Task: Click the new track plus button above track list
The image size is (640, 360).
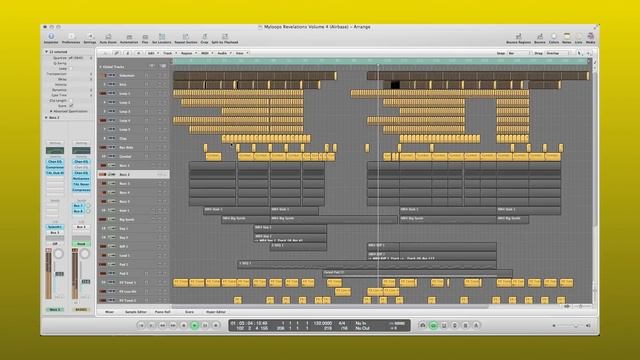Action: point(152,66)
